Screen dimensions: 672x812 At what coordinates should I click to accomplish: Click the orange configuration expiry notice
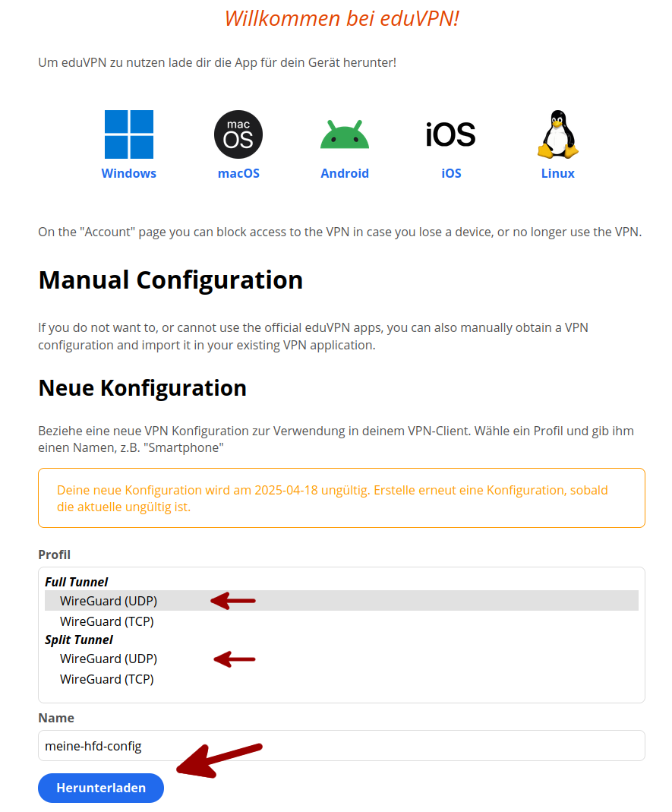341,498
